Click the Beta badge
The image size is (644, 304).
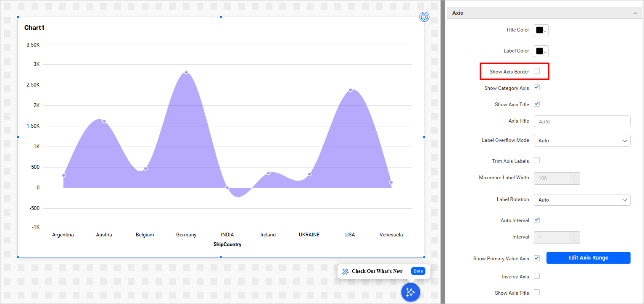tap(418, 271)
